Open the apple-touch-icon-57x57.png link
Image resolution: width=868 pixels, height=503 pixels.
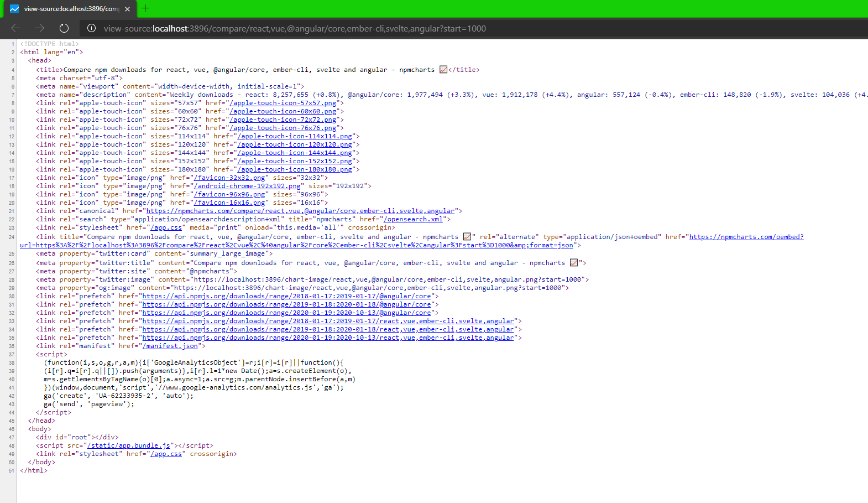pos(283,103)
